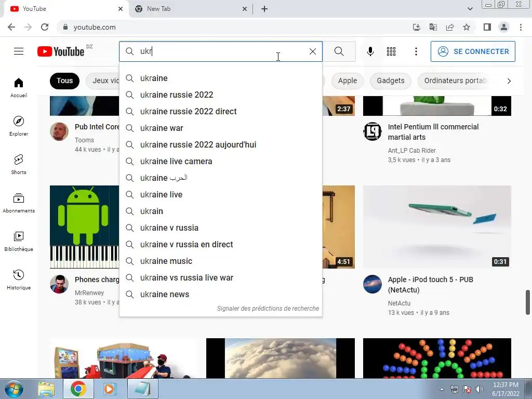Click the translate page icon
This screenshot has width=532, height=399.
(433, 27)
